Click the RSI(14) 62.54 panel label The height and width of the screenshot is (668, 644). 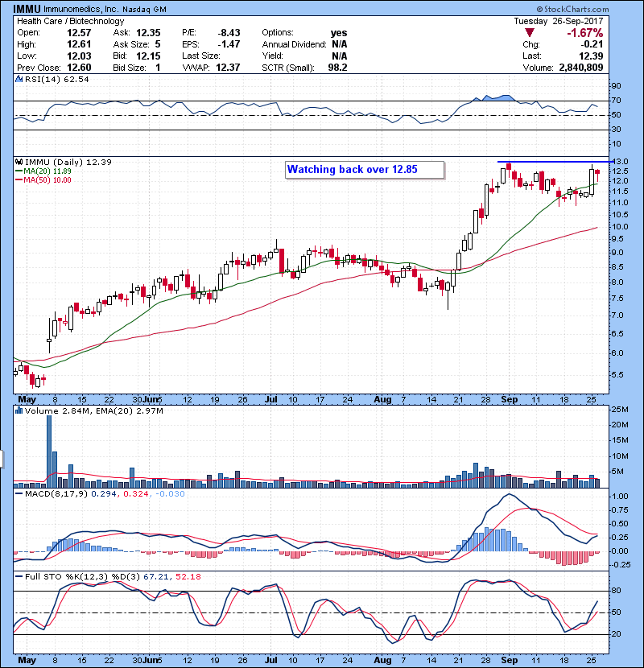click(x=56, y=79)
